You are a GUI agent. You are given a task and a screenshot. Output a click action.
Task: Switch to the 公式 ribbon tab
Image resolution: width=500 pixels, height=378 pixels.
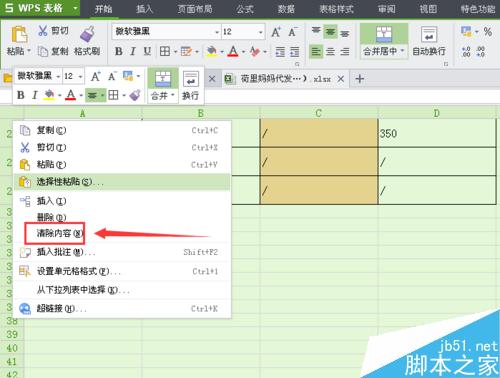(245, 9)
